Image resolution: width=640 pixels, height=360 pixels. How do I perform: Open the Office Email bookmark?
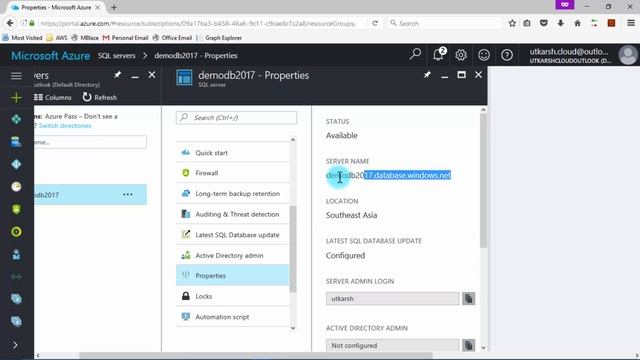click(173, 38)
